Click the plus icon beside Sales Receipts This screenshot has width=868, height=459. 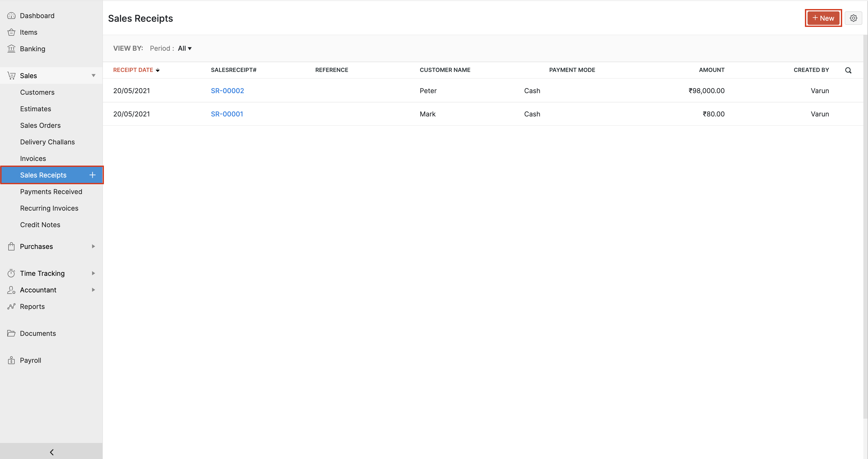click(92, 175)
